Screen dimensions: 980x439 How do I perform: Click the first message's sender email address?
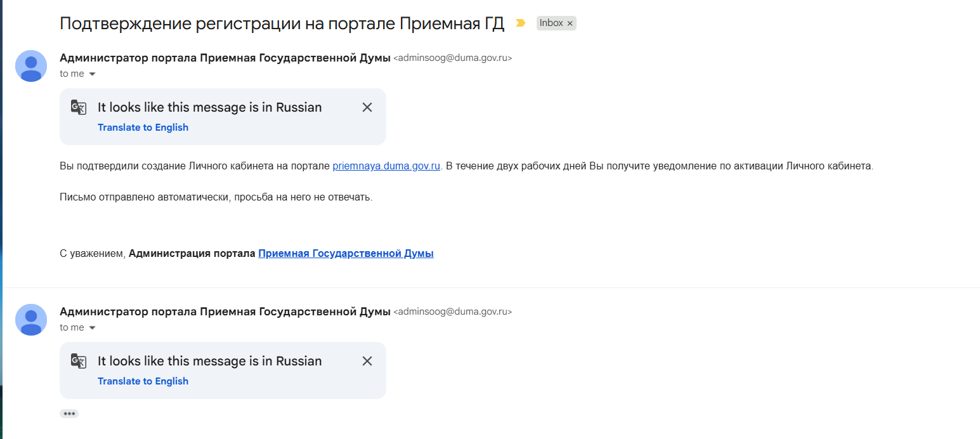[452, 58]
